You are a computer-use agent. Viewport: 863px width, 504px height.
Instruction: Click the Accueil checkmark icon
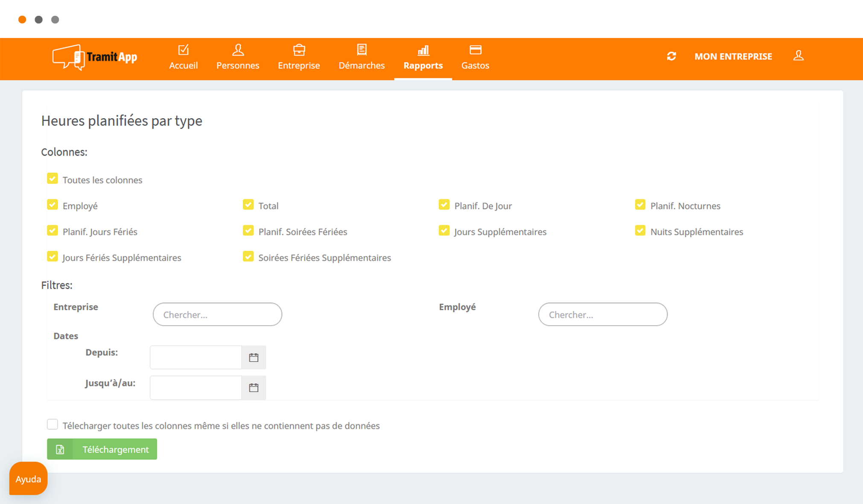[x=184, y=50]
